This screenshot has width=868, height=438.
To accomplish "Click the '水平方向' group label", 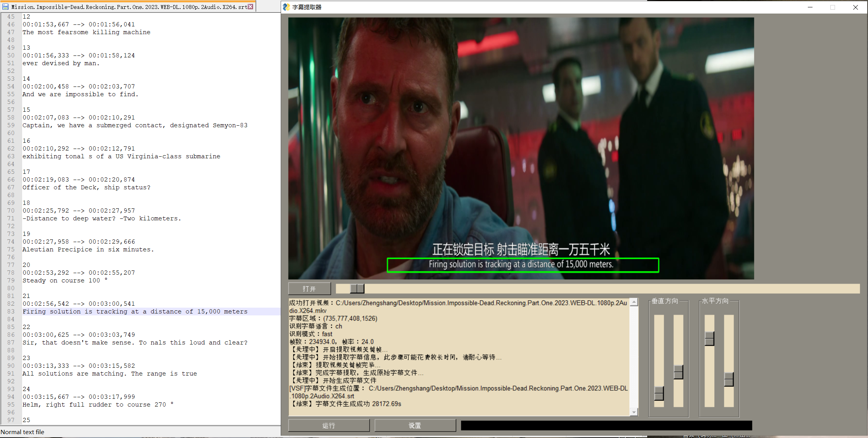I will click(715, 301).
